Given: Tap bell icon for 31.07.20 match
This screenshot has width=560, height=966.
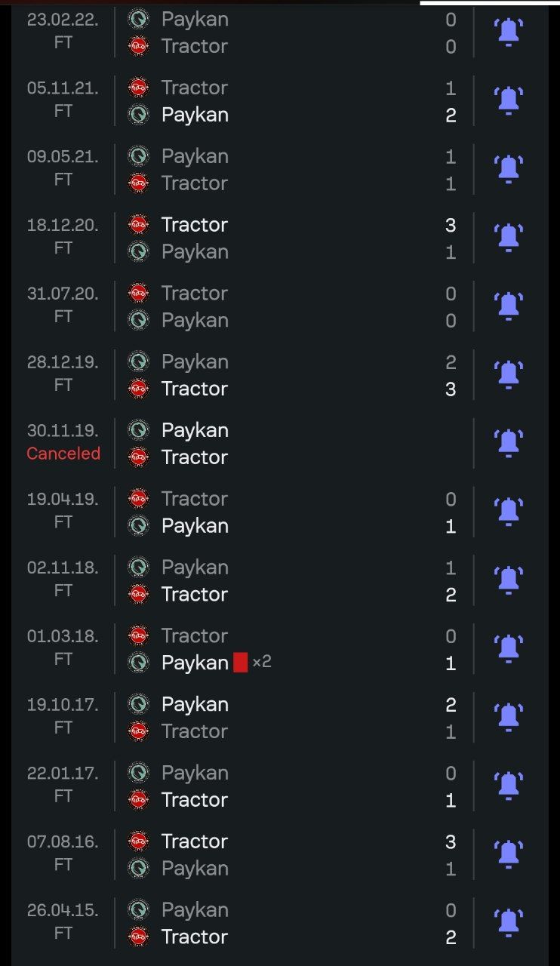Looking at the screenshot, I should pos(509,306).
